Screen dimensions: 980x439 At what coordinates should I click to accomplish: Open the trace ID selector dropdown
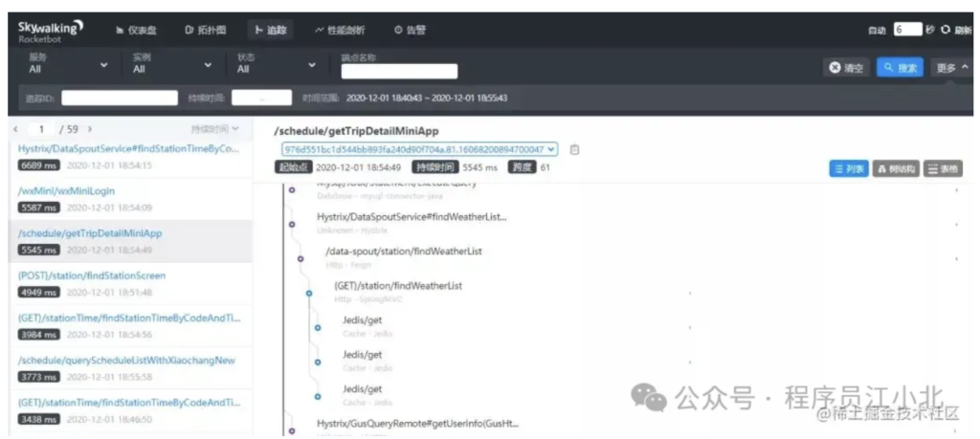click(419, 149)
